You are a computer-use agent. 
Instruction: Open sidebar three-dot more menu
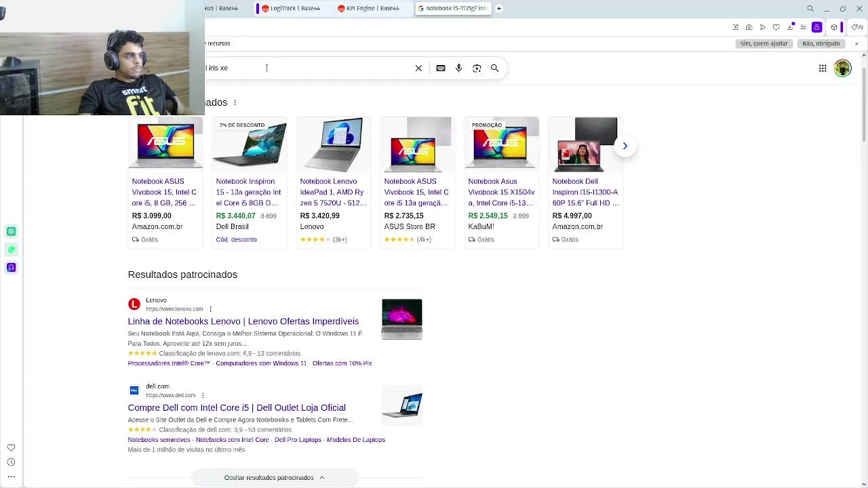click(x=11, y=476)
